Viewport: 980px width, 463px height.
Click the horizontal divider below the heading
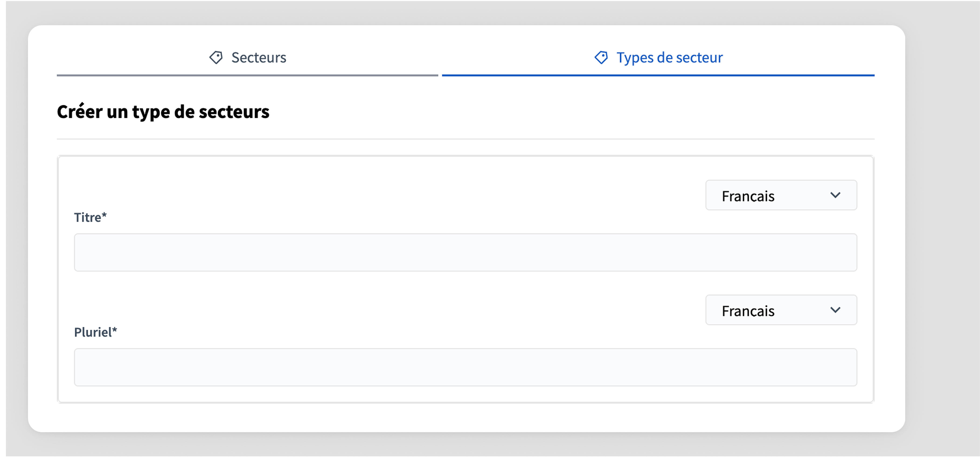[466, 139]
